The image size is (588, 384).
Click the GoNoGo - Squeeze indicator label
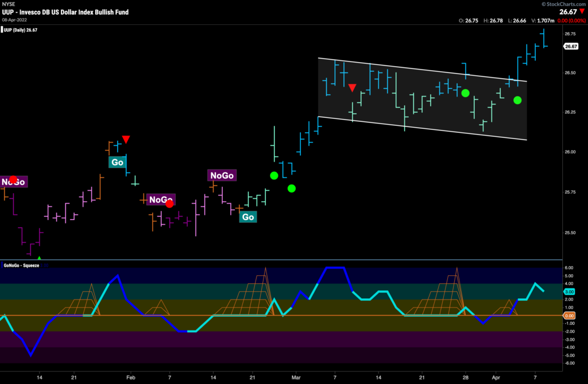point(21,266)
